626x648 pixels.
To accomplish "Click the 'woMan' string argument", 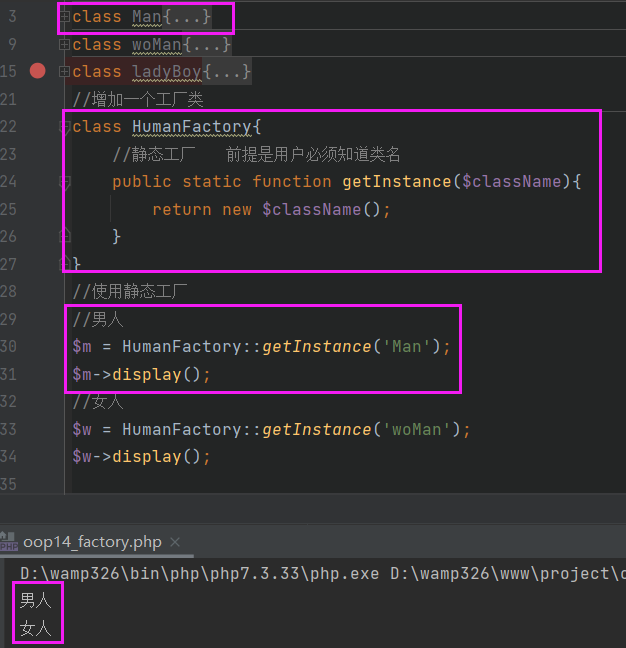I will (x=417, y=429).
